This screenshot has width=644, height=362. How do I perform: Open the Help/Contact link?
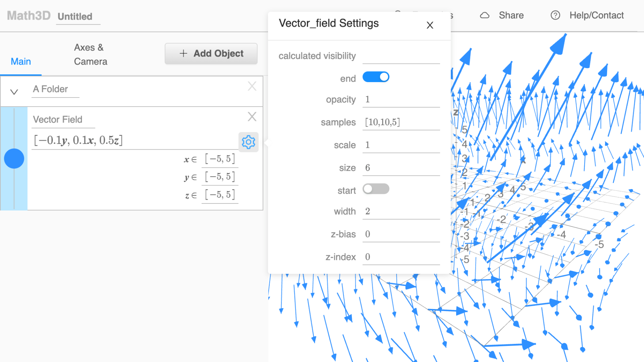(x=596, y=15)
